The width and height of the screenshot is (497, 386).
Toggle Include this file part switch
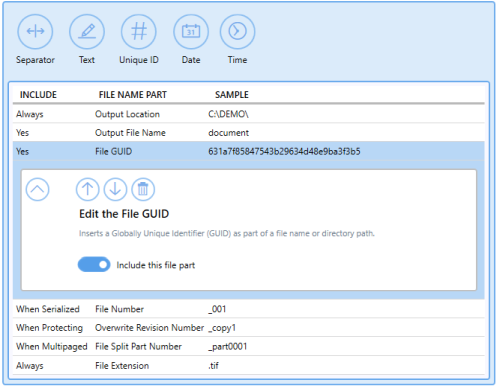pyautogui.click(x=94, y=265)
